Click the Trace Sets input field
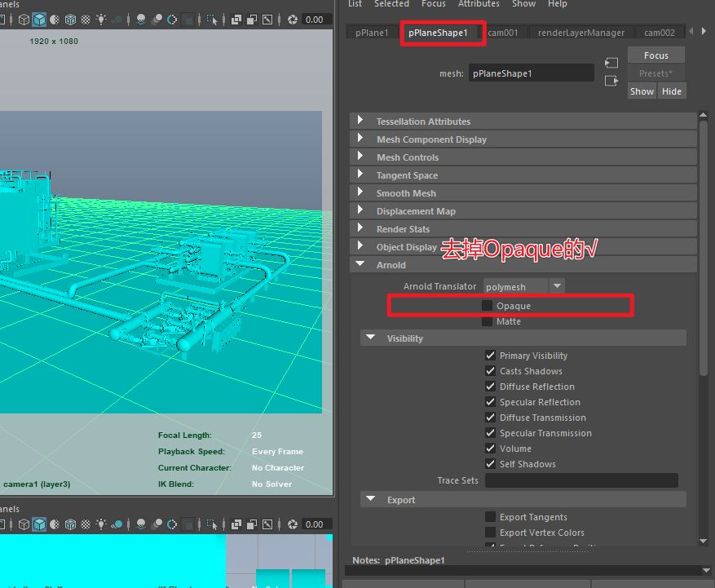This screenshot has width=715, height=588. (x=581, y=480)
